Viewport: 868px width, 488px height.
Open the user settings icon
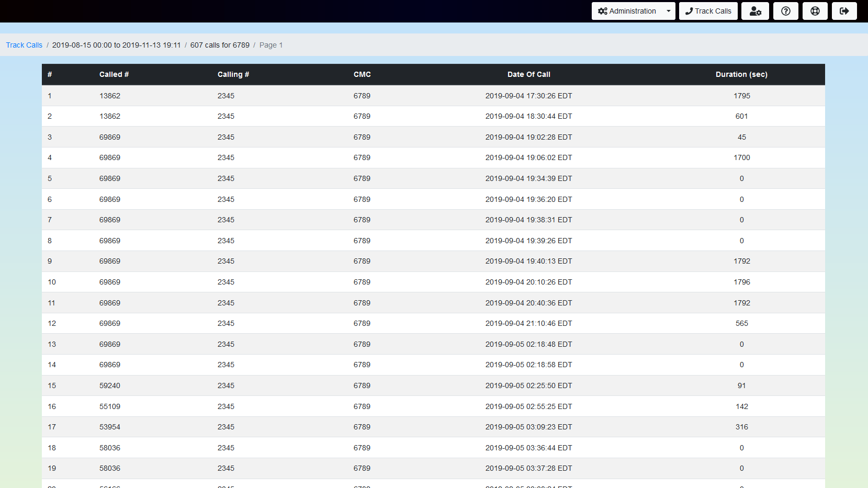(x=755, y=11)
